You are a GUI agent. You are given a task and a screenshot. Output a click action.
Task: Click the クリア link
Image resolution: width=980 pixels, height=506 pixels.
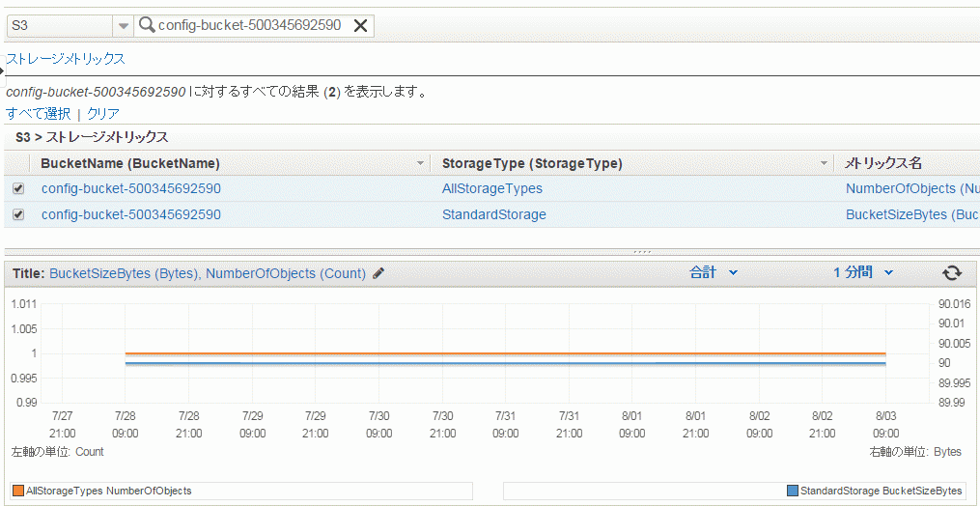click(x=103, y=114)
